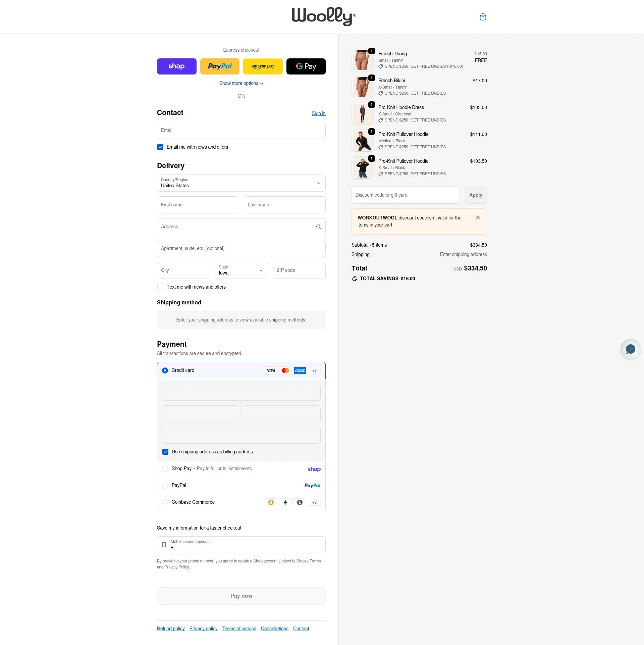The height and width of the screenshot is (645, 644).
Task: Apply the discount code
Action: (476, 195)
